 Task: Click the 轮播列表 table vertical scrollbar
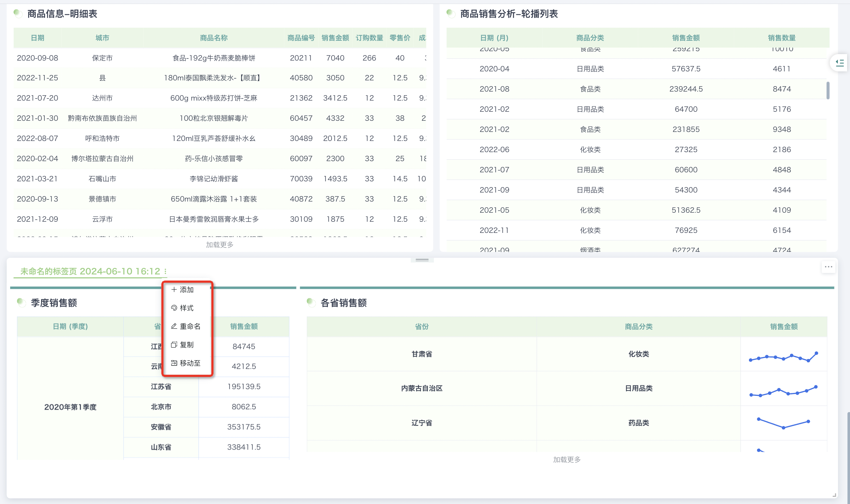click(x=828, y=90)
